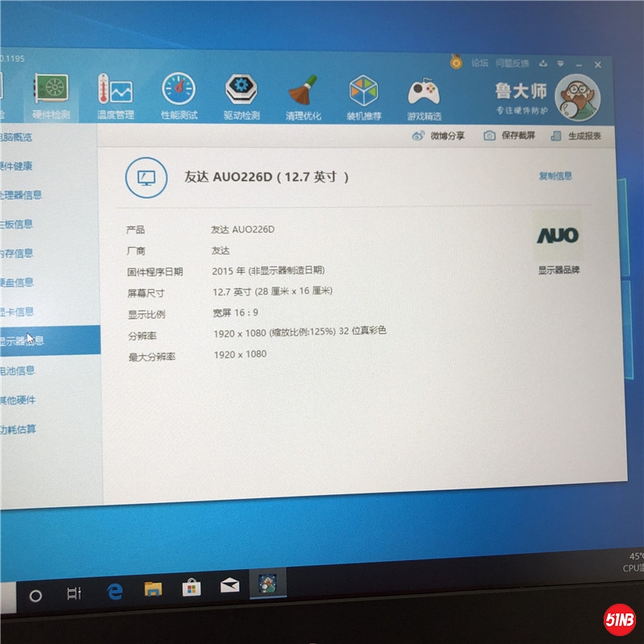The width and height of the screenshot is (644, 644).
Task: Open Cortana circle on taskbar
Action: tap(35, 596)
